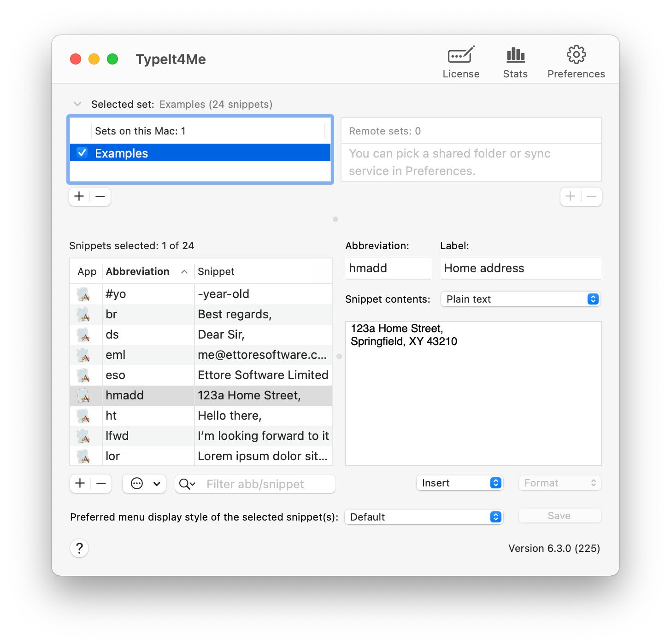Click the '-year-old' snippet cell
The height and width of the screenshot is (644, 671).
tap(263, 294)
